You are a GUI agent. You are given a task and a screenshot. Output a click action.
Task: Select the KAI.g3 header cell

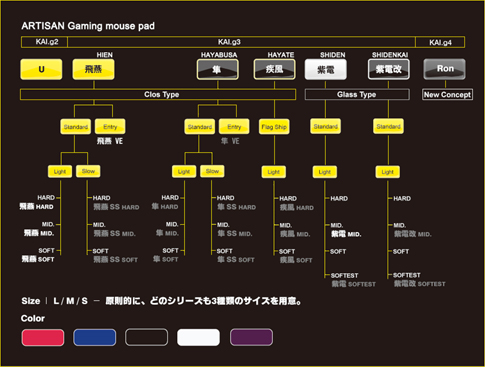click(242, 42)
